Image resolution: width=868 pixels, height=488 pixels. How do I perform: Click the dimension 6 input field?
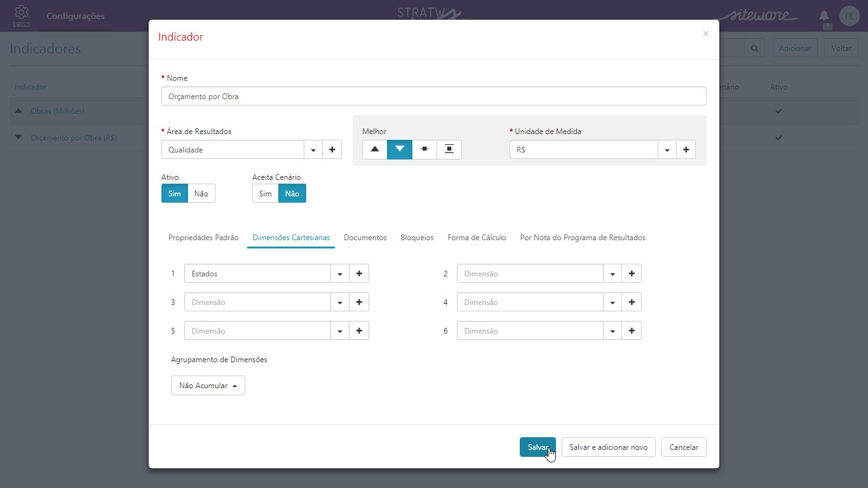click(530, 331)
